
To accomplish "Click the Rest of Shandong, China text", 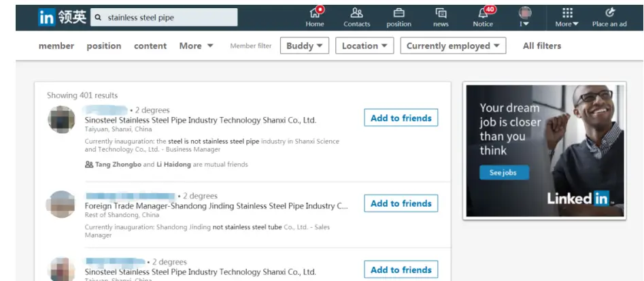I will 122,215.
